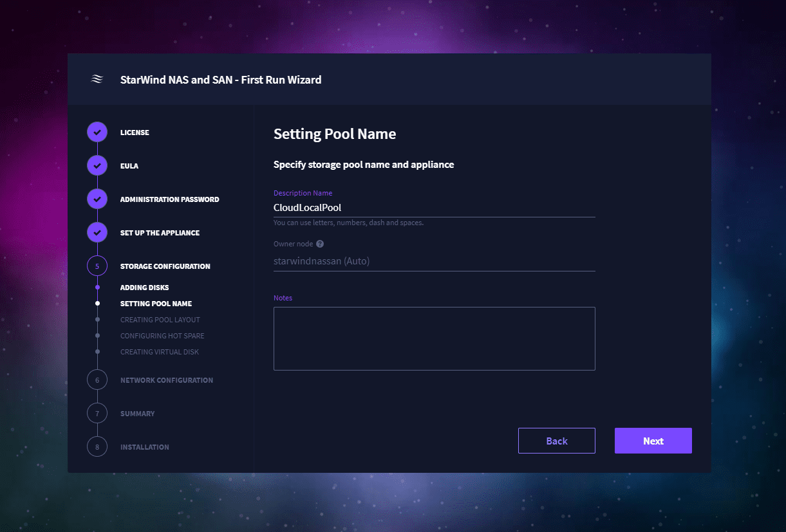Click the Setting Pool Name heading
Viewport: 786px width, 532px height.
click(335, 134)
